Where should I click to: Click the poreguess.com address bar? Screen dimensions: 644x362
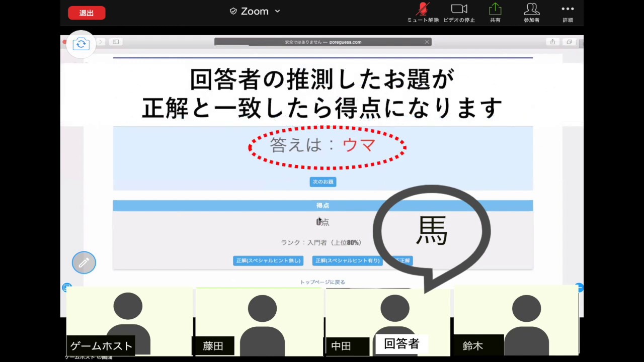coord(323,42)
